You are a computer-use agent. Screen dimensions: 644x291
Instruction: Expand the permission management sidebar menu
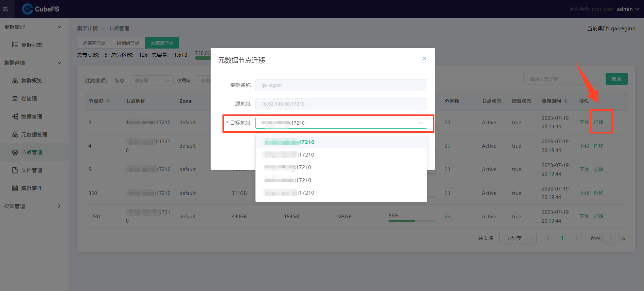59,206
